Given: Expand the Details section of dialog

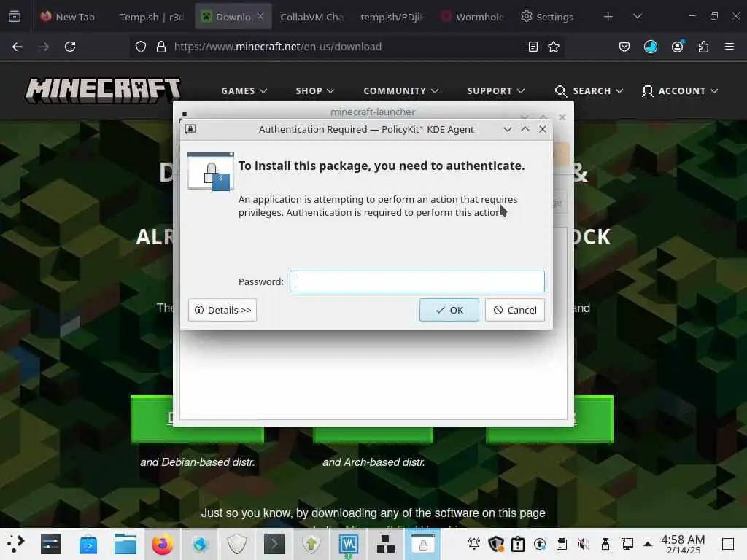Looking at the screenshot, I should click(x=222, y=310).
